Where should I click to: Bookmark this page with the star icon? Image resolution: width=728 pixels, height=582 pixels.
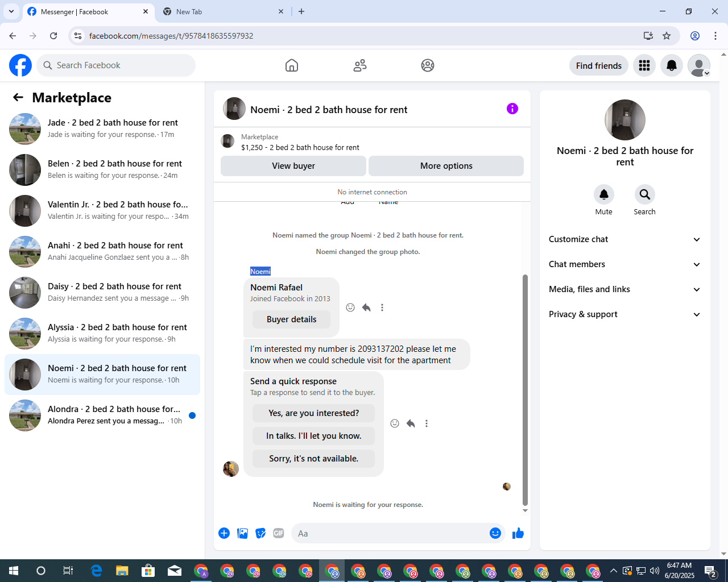667,36
